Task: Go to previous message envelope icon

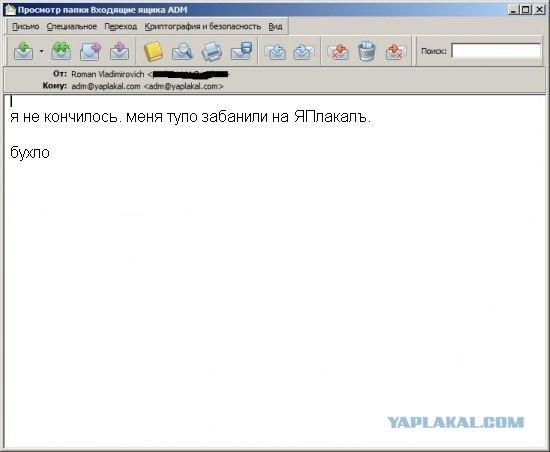Action: (275, 52)
